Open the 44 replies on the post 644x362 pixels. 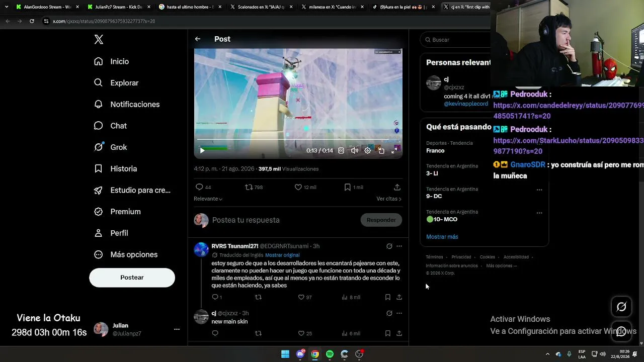[203, 187]
